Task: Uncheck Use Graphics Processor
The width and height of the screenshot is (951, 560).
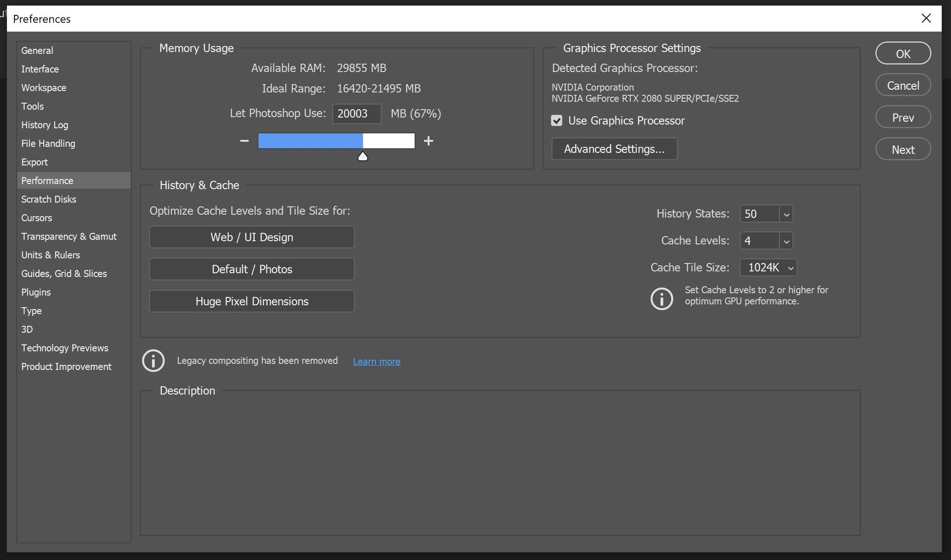Action: coord(556,121)
